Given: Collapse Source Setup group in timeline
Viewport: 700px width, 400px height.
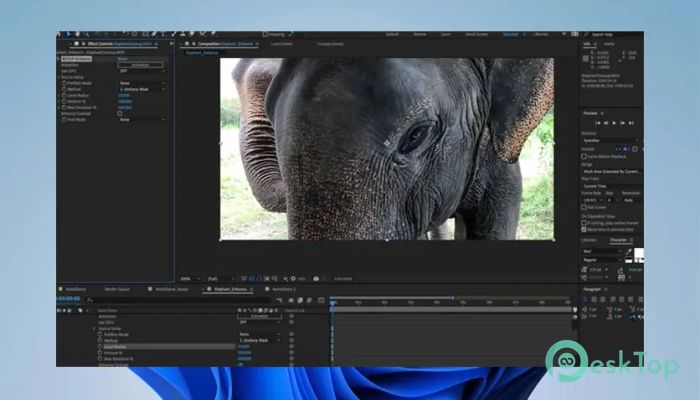Looking at the screenshot, I should click(94, 329).
